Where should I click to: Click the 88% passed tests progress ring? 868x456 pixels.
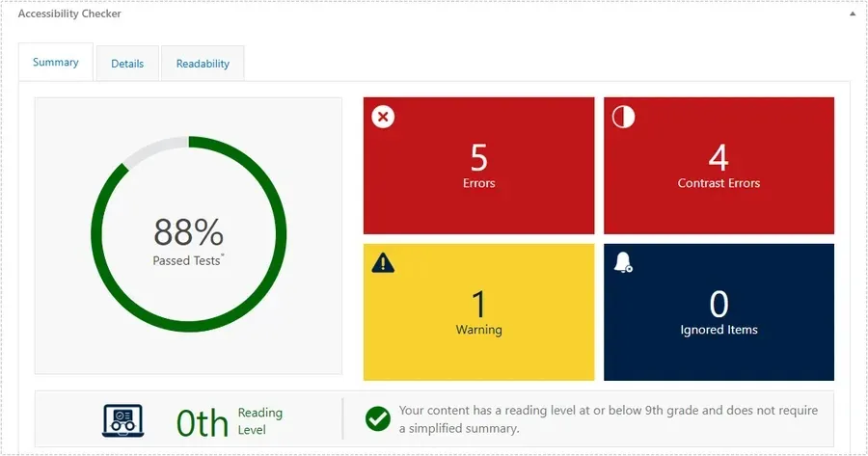click(x=189, y=234)
